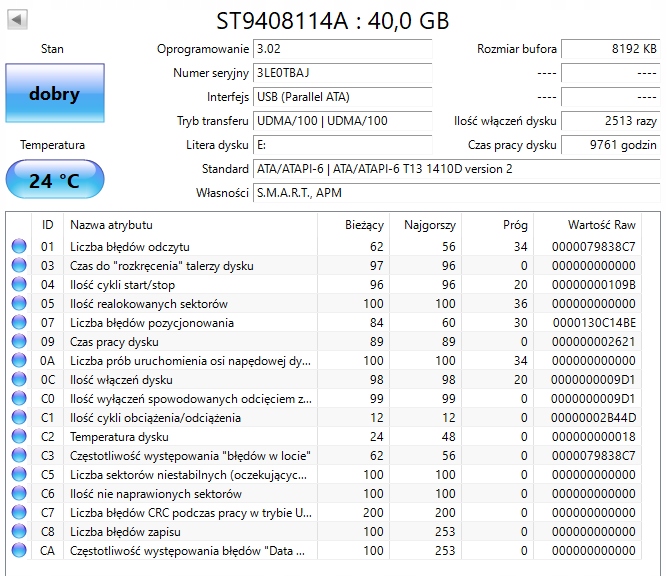The image size is (667, 576).
Task: Select 'Liczba błędów pozycjonowania' attribute name
Action: point(152,323)
